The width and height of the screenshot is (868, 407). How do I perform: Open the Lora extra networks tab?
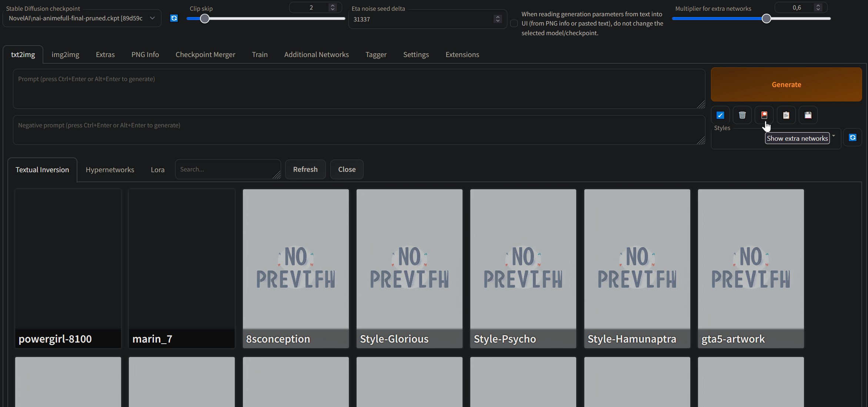(x=157, y=170)
